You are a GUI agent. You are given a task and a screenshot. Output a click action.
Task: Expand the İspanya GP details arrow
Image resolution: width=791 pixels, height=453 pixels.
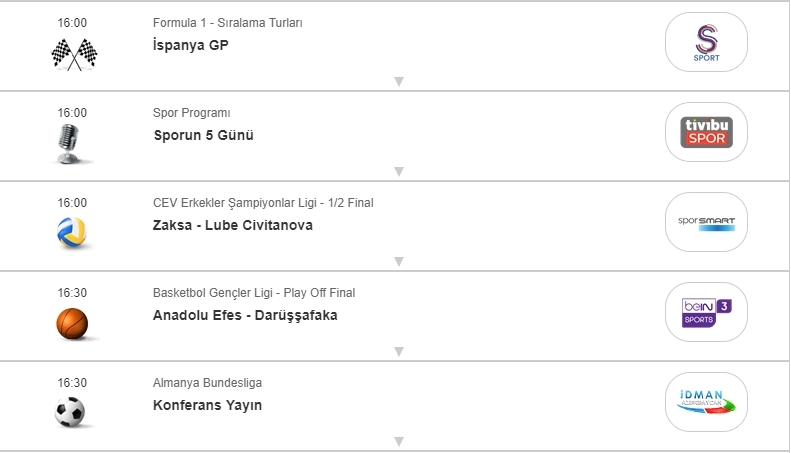pos(398,81)
